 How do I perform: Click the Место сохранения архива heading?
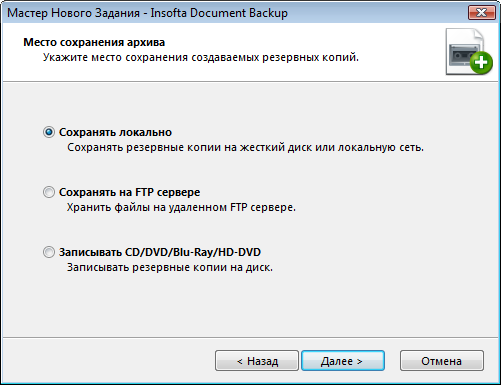94,42
